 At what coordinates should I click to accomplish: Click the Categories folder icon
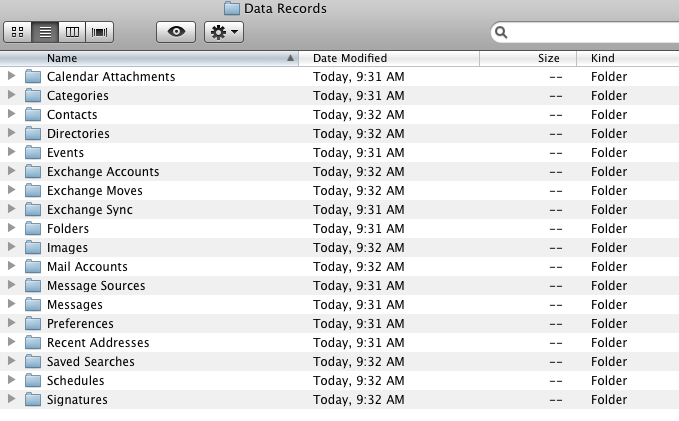(33, 95)
